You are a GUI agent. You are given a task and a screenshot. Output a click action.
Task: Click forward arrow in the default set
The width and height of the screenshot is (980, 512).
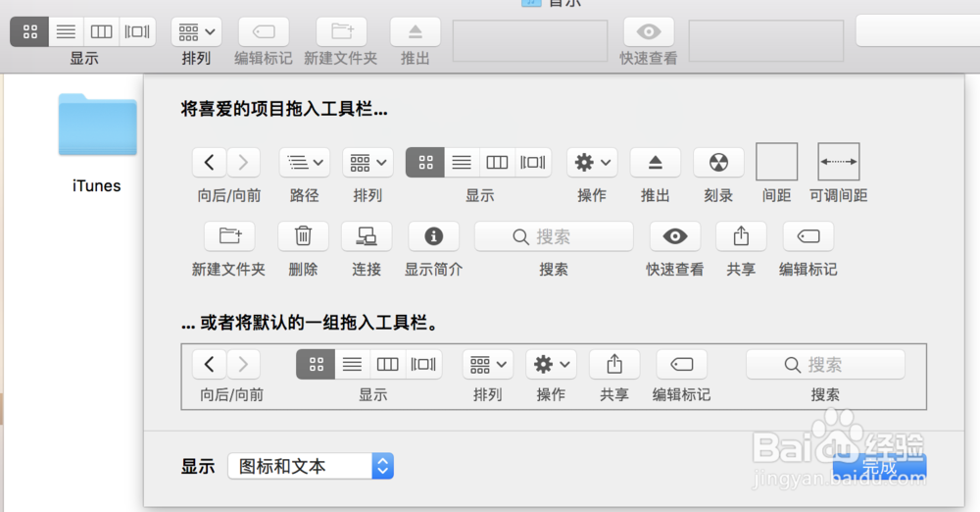(x=243, y=364)
